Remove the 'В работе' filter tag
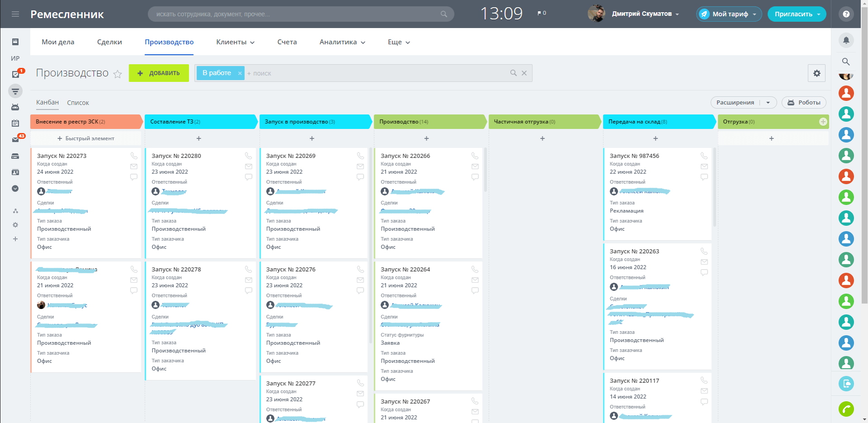868x423 pixels. [240, 73]
